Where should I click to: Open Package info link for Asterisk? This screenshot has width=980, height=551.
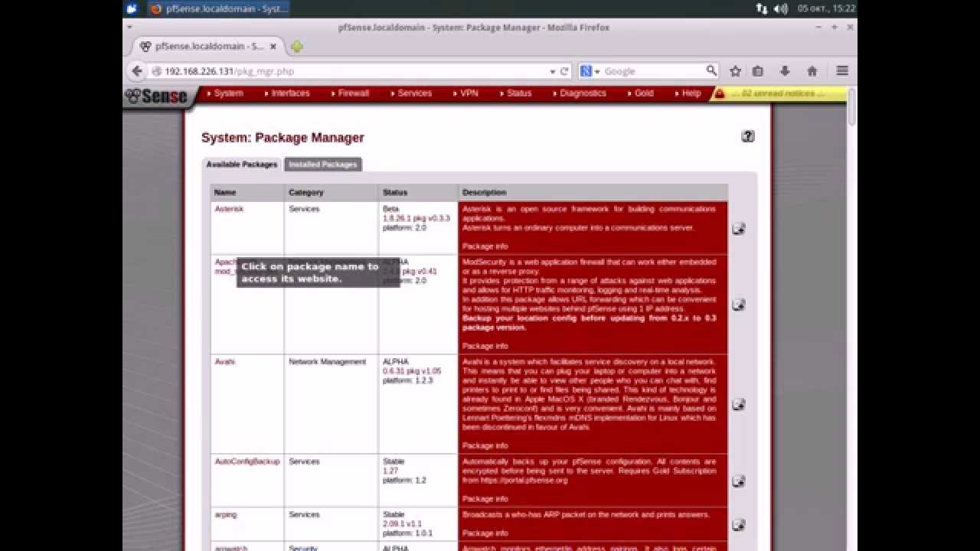coord(485,246)
